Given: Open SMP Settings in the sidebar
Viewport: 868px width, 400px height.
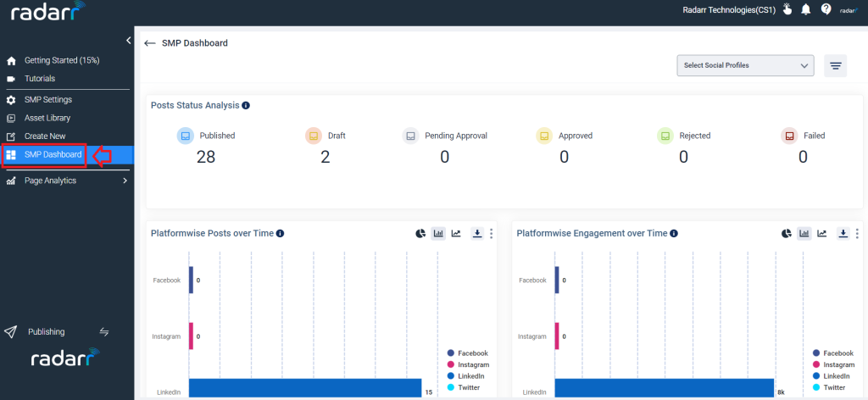Looking at the screenshot, I should 48,100.
